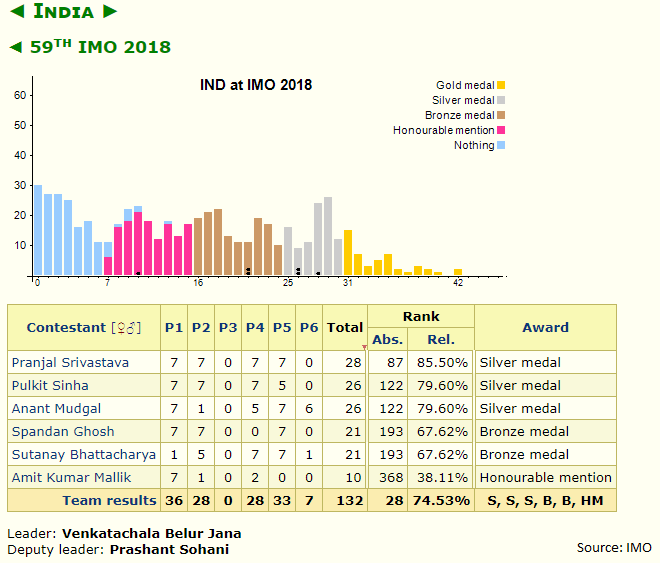This screenshot has width=660, height=563.
Task: Click Pranjal Srivastava's absolute rank 87
Action: [x=395, y=362]
